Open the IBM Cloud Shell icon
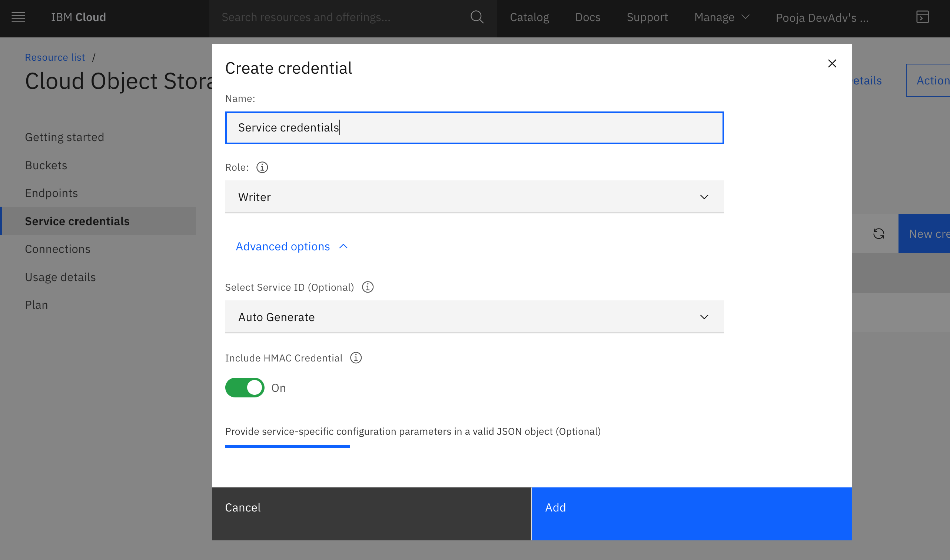Screen dimensions: 950x560 923,17
